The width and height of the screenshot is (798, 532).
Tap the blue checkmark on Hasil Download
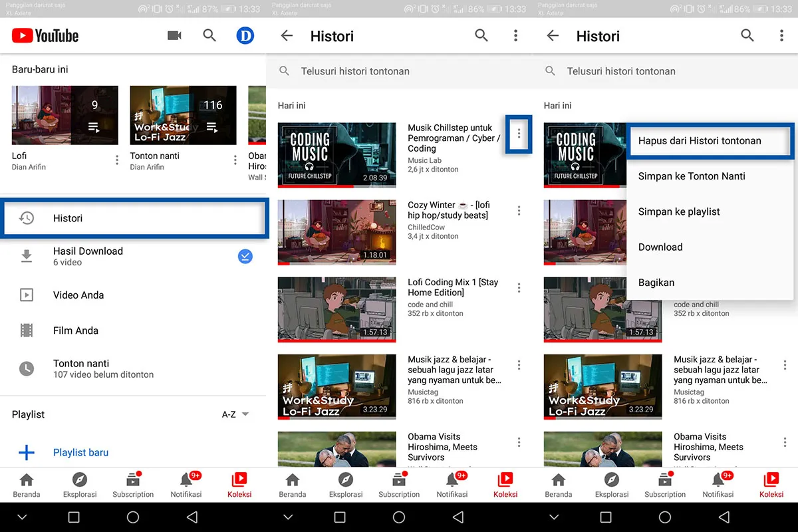click(x=245, y=255)
